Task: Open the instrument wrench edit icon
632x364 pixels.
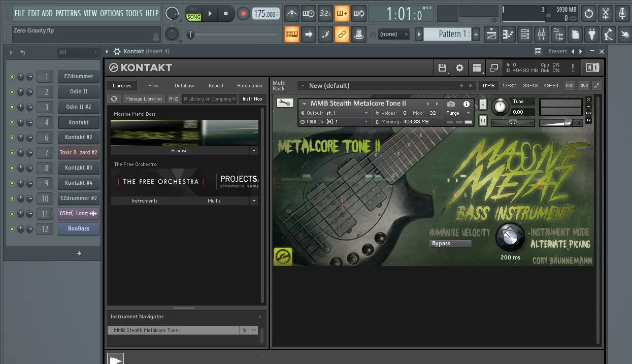Action: (x=285, y=103)
